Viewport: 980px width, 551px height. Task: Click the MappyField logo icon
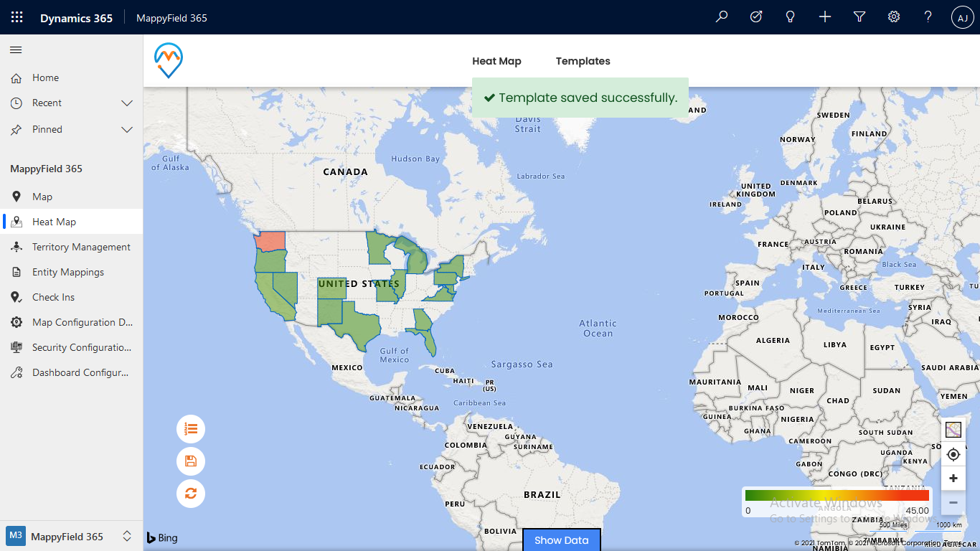169,60
